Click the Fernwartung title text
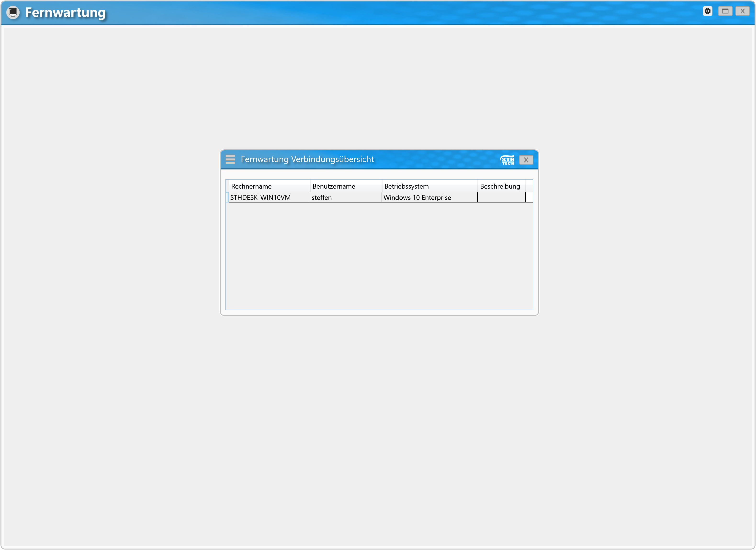 (x=65, y=13)
